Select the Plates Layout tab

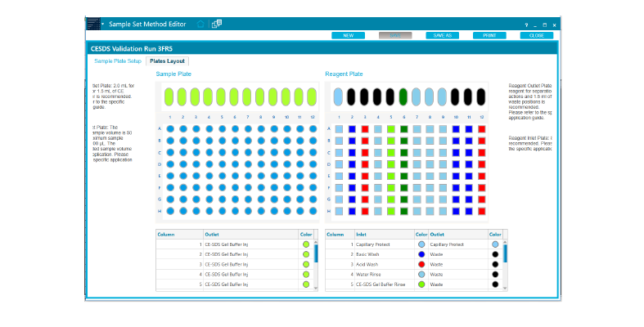coord(169,61)
